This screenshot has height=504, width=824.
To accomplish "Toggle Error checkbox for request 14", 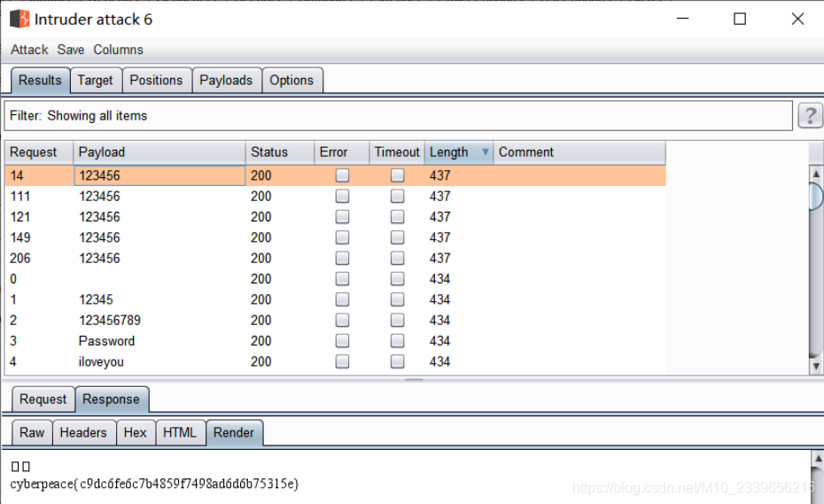I will click(x=342, y=175).
